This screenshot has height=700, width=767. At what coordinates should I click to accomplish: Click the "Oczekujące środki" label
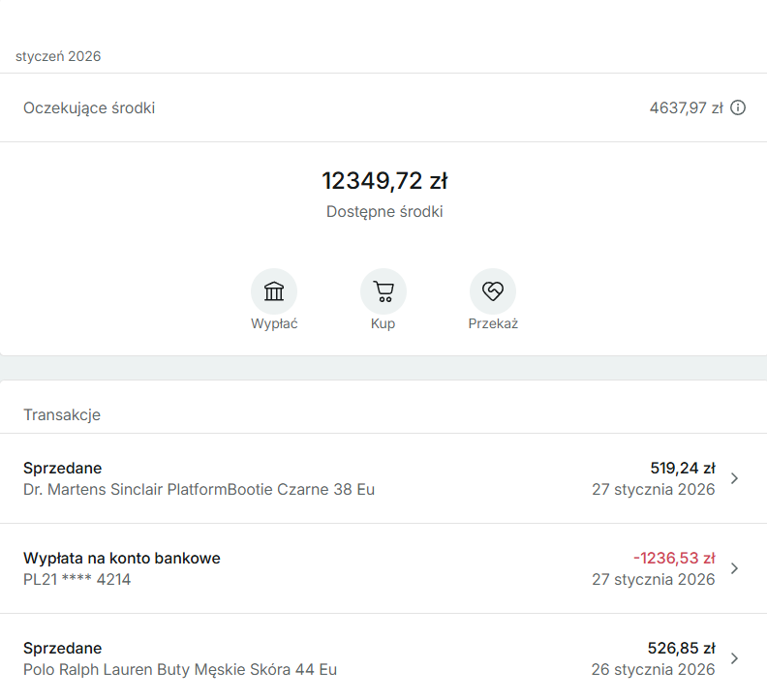click(89, 107)
